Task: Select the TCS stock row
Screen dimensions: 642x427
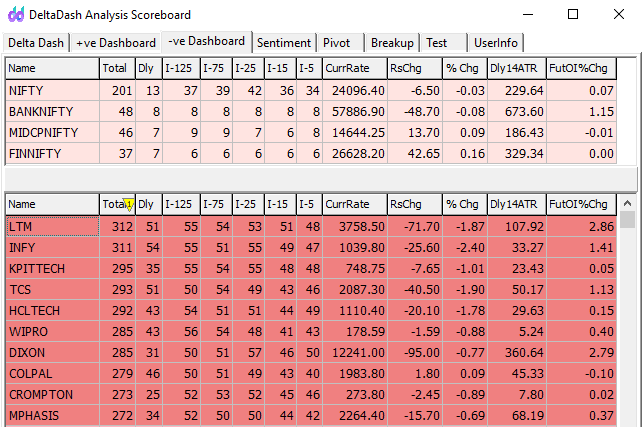Action: [311, 290]
